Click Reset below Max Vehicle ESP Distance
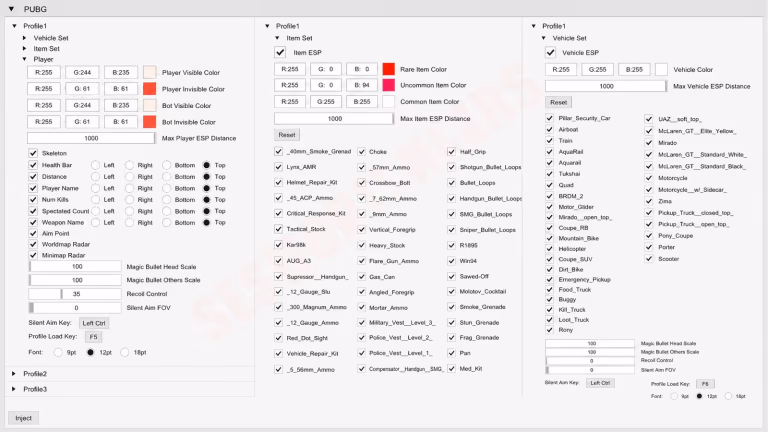Viewport: 768px width, 432px height. click(558, 102)
